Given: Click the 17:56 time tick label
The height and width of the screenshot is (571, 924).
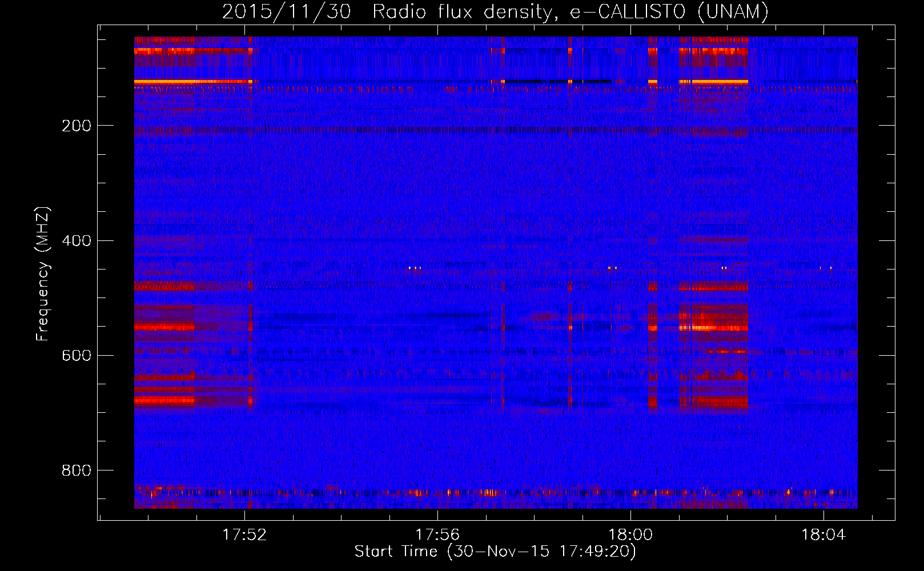Looking at the screenshot, I should [437, 534].
